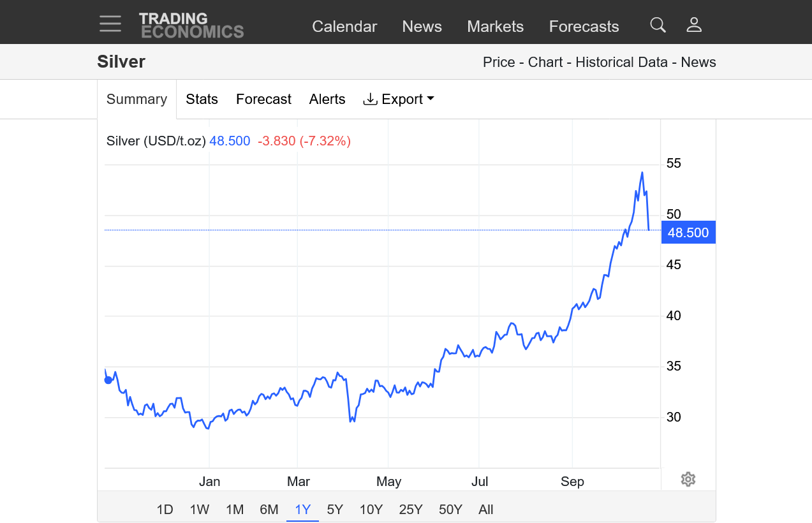Open the hamburger navigation menu

110,24
